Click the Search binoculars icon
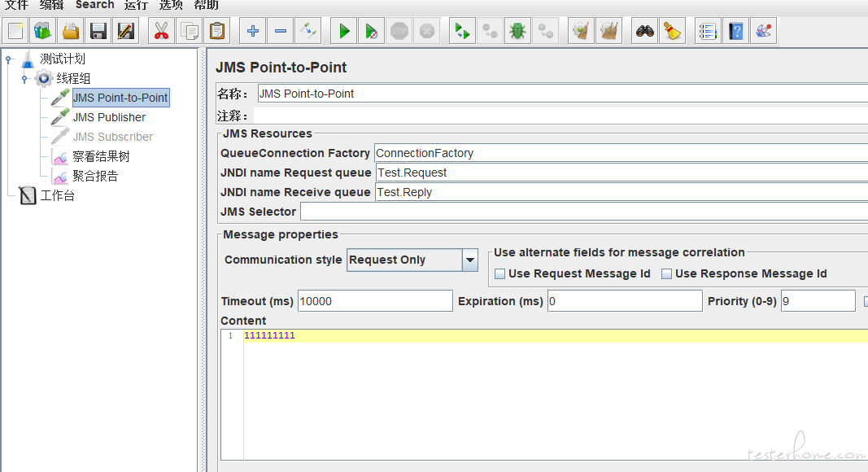The image size is (868, 472). 645,32
